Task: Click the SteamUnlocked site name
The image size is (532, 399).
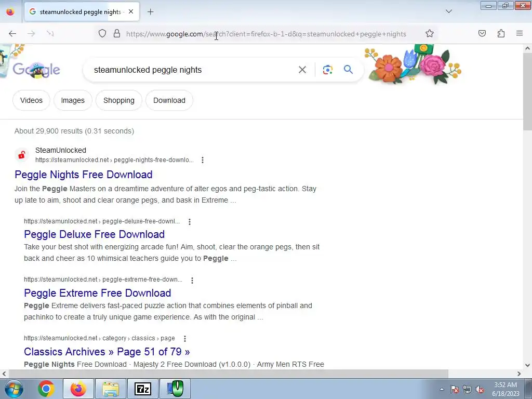Action: pos(61,150)
